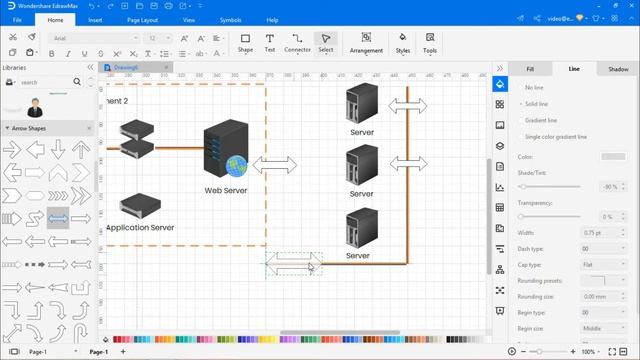This screenshot has height=360, width=640.
Task: Open the File menu
Action: click(x=17, y=20)
